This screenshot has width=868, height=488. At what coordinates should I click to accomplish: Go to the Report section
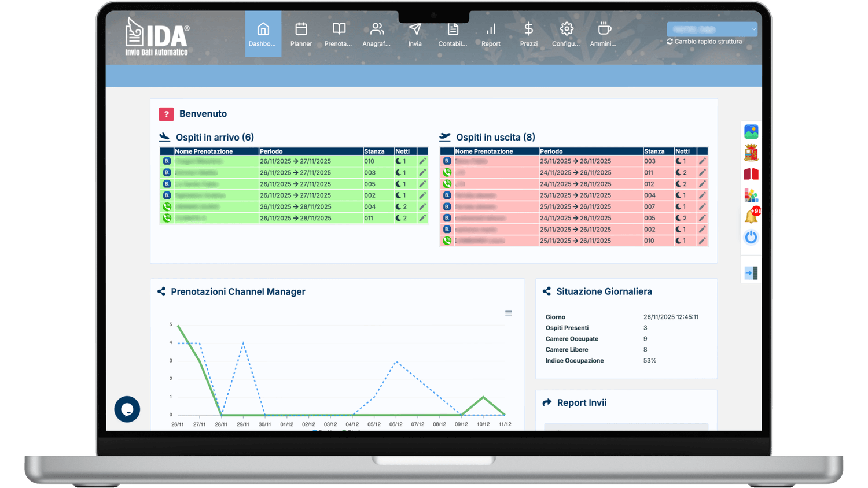[x=491, y=34]
